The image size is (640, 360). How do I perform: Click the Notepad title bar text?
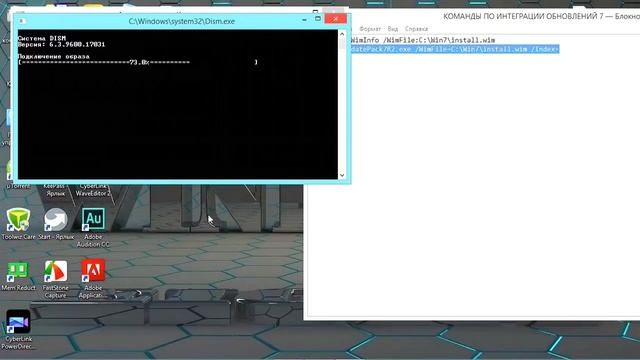point(541,16)
